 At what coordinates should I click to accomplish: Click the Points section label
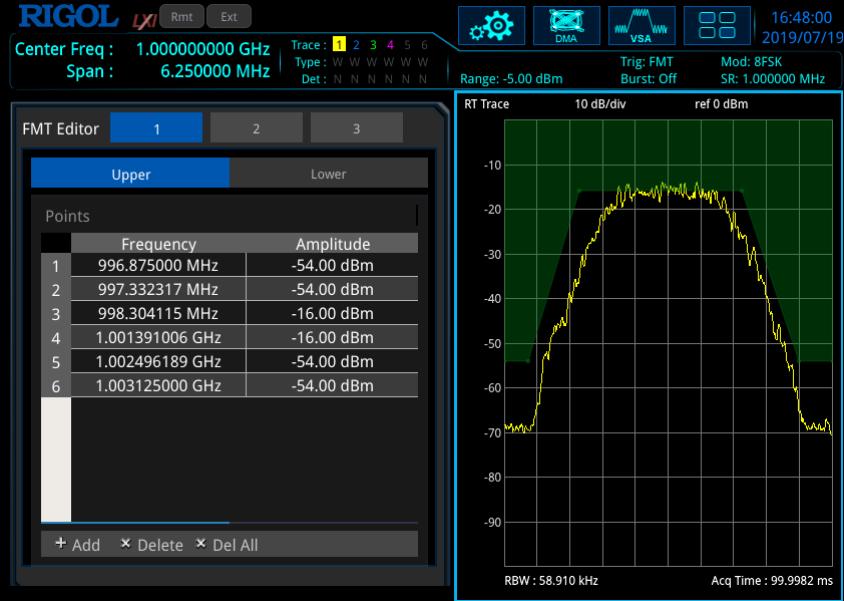coord(67,216)
